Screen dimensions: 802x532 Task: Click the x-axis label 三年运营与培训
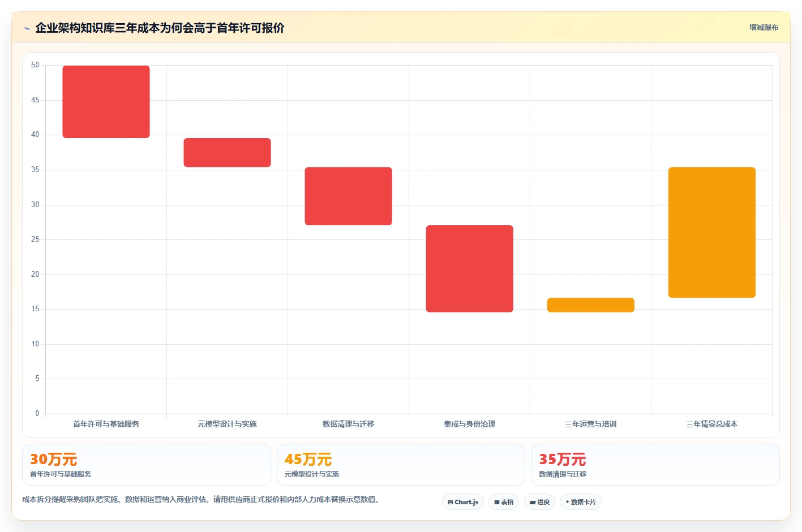[590, 424]
